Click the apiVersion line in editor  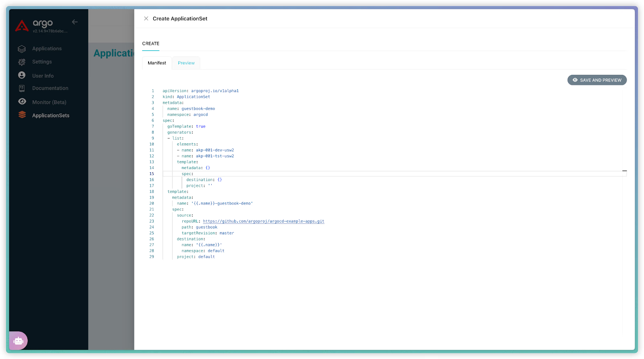[x=200, y=91]
